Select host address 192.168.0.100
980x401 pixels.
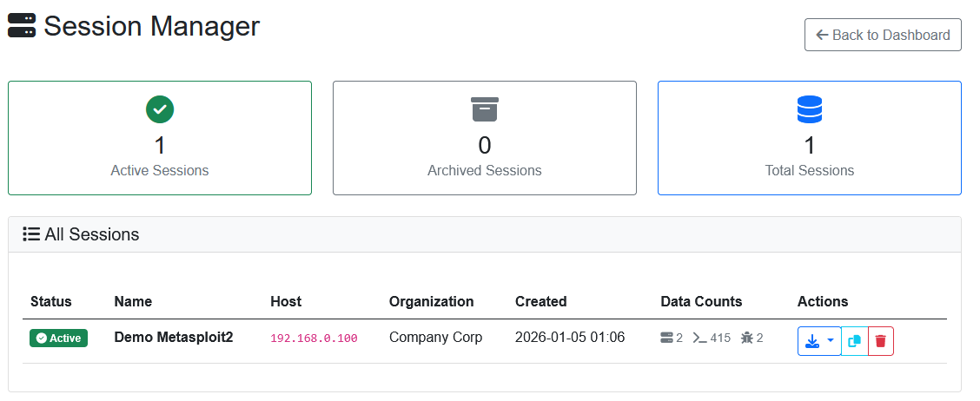(x=314, y=339)
